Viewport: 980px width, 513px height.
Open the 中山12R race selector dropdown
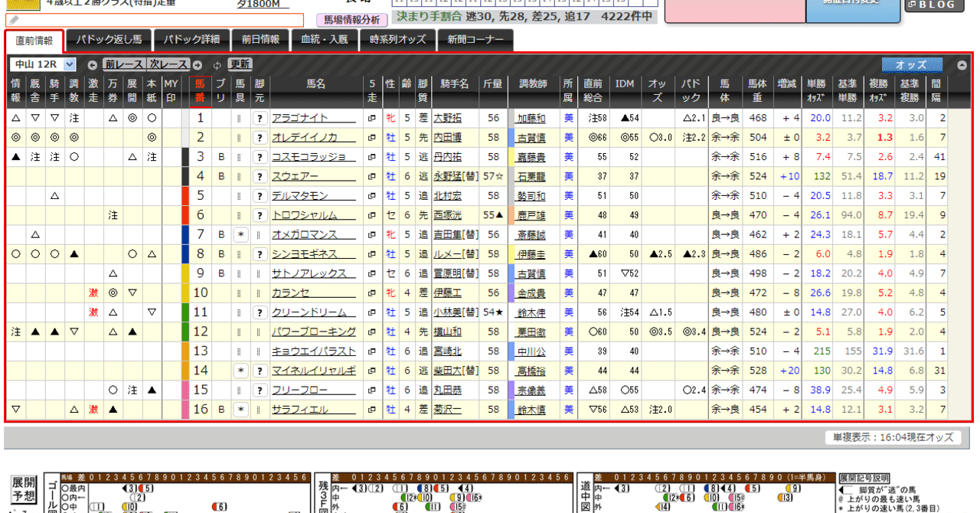[43, 64]
